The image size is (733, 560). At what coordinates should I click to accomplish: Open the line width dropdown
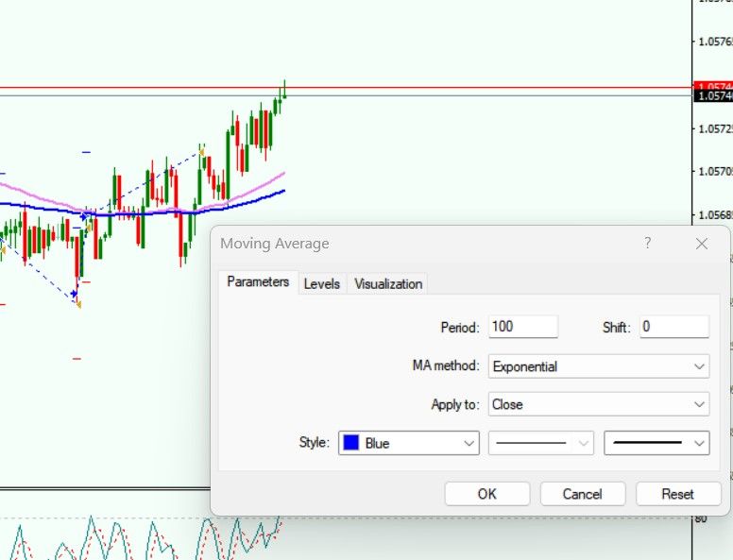click(656, 443)
